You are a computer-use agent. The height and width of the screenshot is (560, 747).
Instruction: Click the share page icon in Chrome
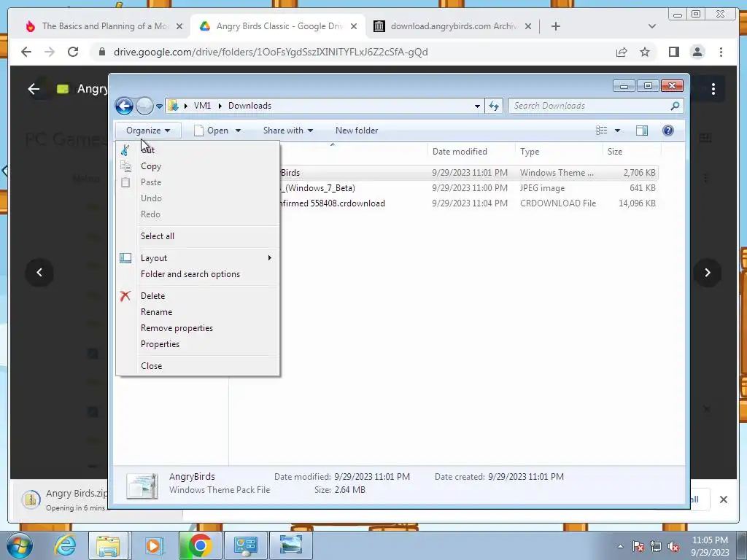pyautogui.click(x=622, y=52)
